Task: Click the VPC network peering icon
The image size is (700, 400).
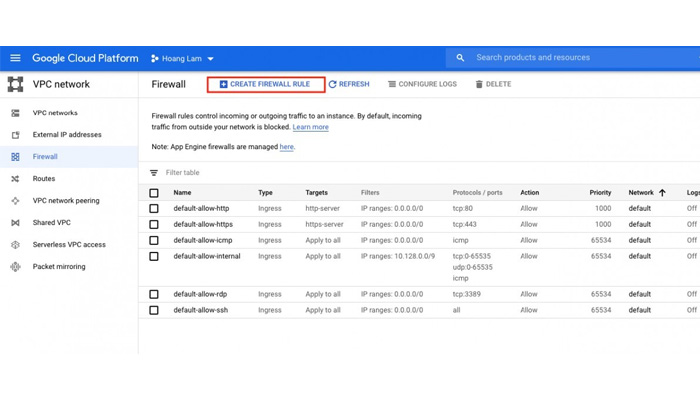Action: (x=15, y=201)
